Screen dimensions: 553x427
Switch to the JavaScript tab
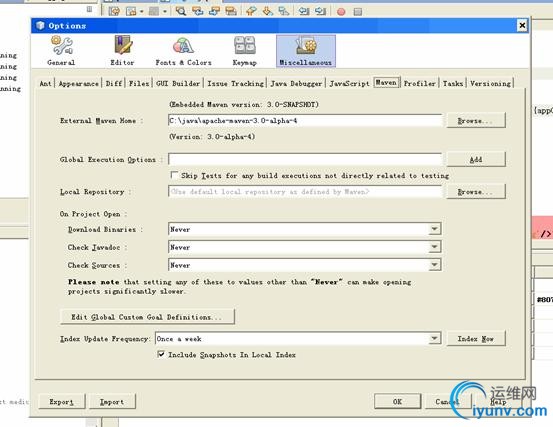[349, 84]
